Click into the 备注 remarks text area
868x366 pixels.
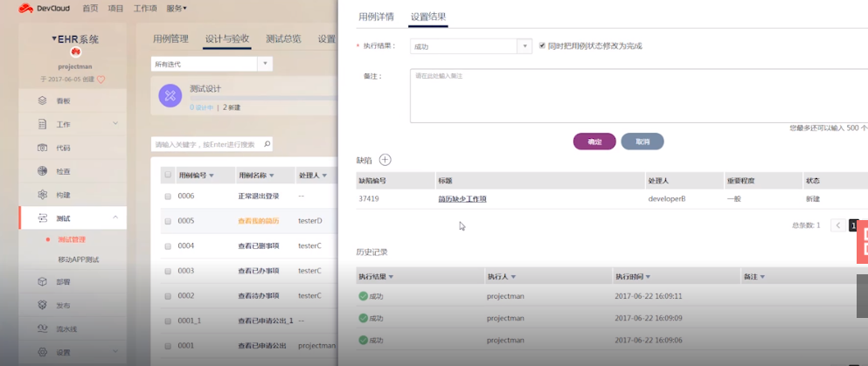pos(639,95)
